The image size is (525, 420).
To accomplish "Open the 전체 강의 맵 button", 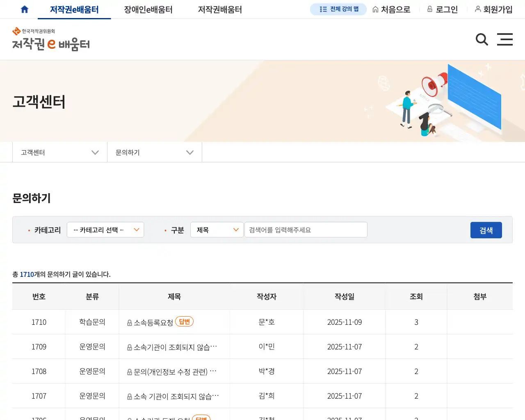I will (x=338, y=9).
